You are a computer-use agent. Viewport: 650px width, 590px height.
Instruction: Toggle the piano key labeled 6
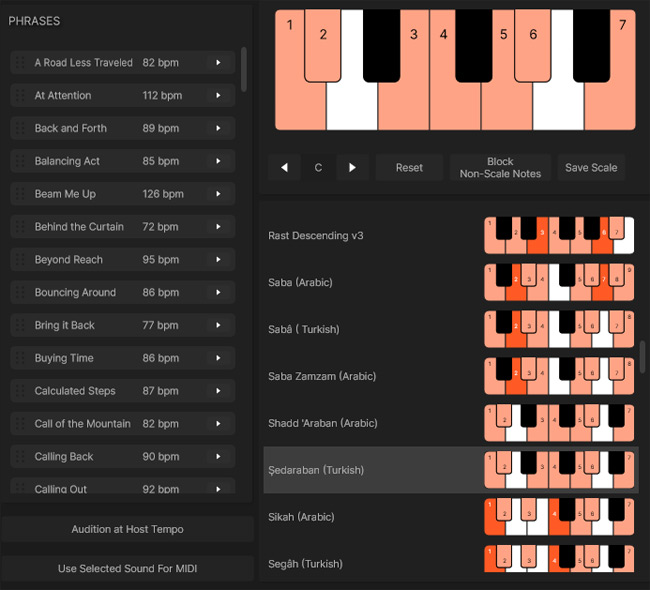(x=533, y=46)
